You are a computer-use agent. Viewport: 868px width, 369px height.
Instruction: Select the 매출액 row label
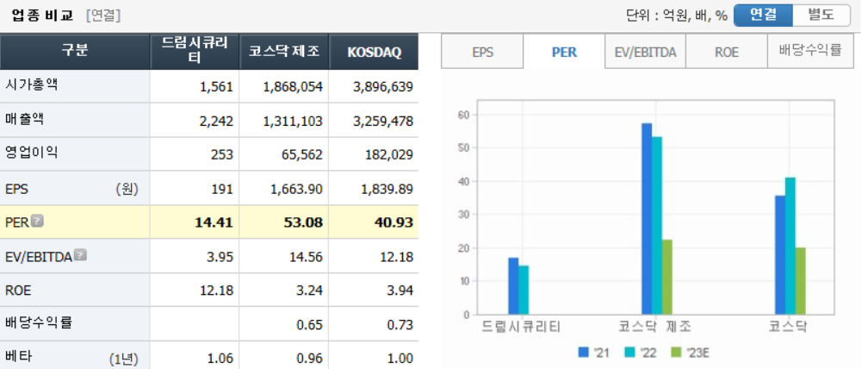[24, 119]
